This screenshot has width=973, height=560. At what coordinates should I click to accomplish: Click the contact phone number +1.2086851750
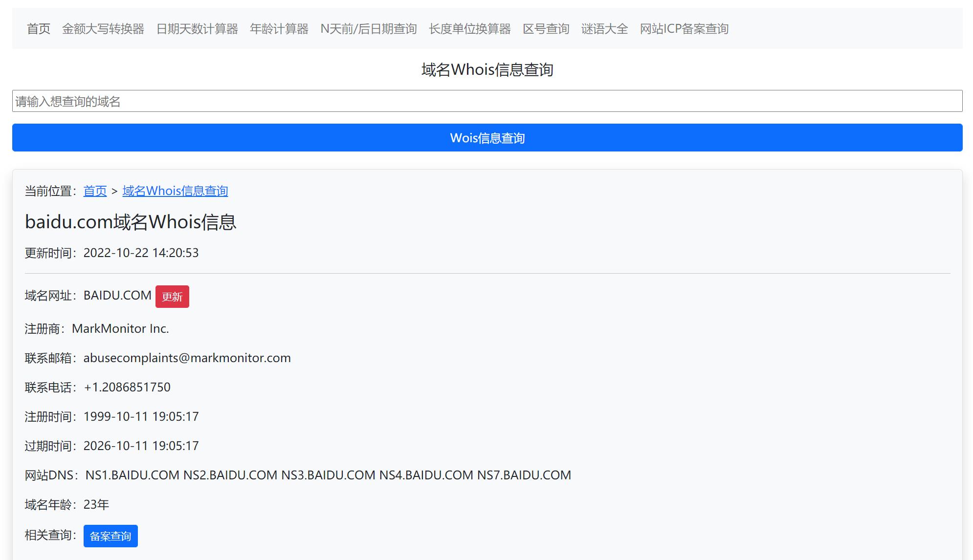[127, 387]
